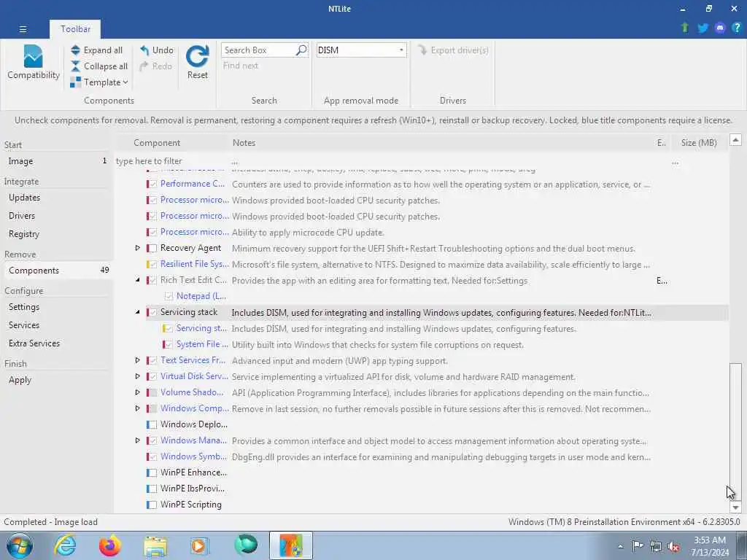Select the WinPE Enhanced row
Screen dimensions: 747x560
pos(422,472)
